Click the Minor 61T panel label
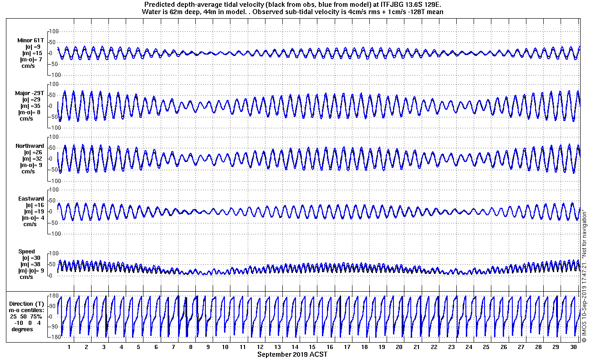592x364 pixels. click(x=31, y=40)
